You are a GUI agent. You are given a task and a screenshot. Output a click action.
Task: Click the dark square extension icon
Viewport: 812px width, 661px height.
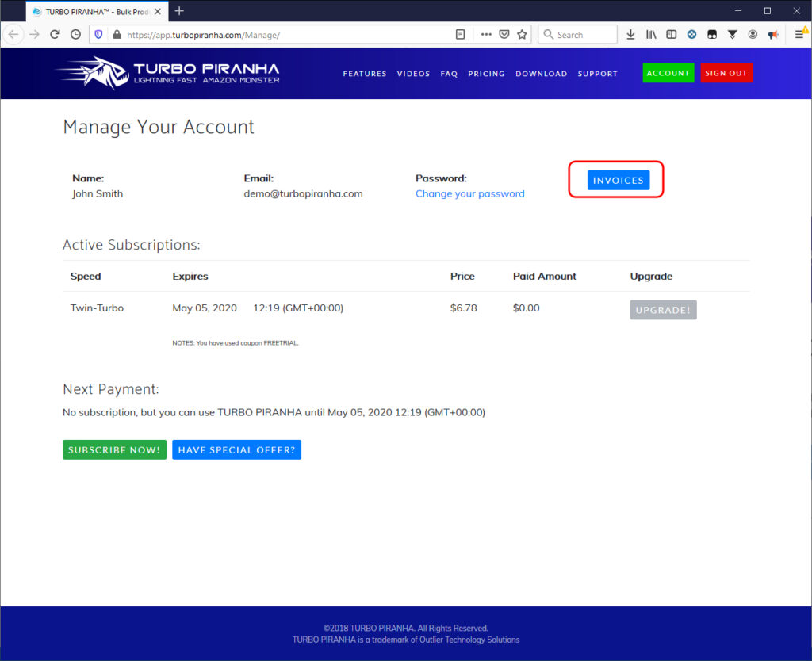[x=712, y=35]
